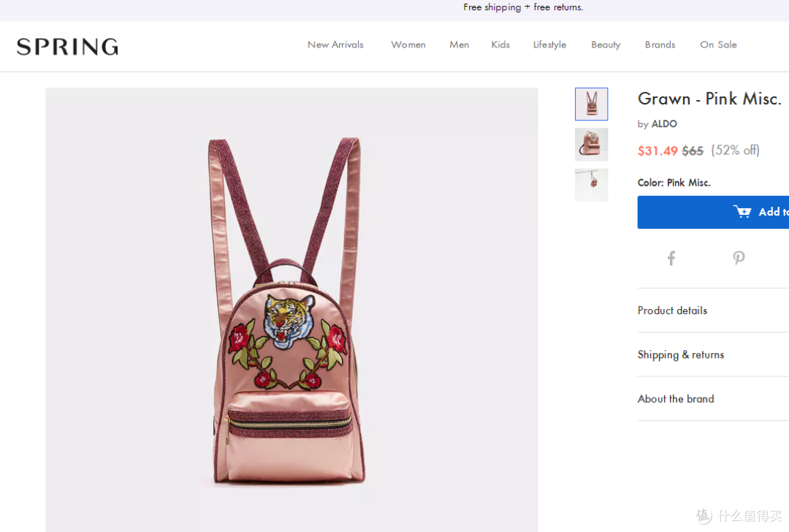789x532 pixels.
Task: Open the Kids category
Action: point(500,45)
